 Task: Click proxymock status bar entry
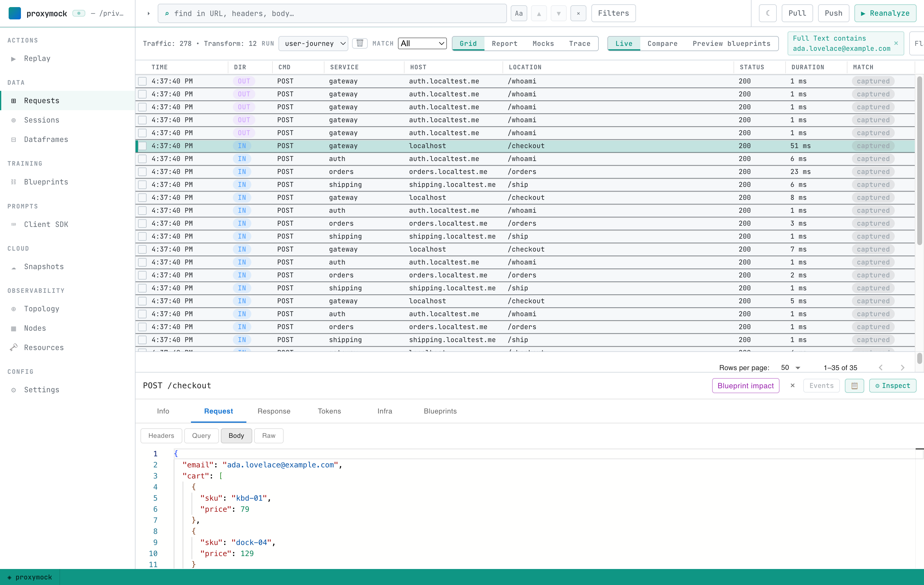30,577
